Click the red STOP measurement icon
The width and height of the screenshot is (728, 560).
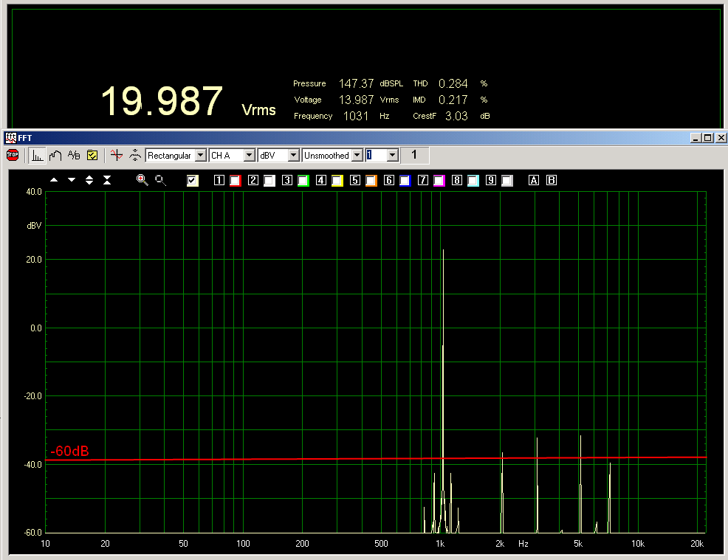click(x=13, y=155)
